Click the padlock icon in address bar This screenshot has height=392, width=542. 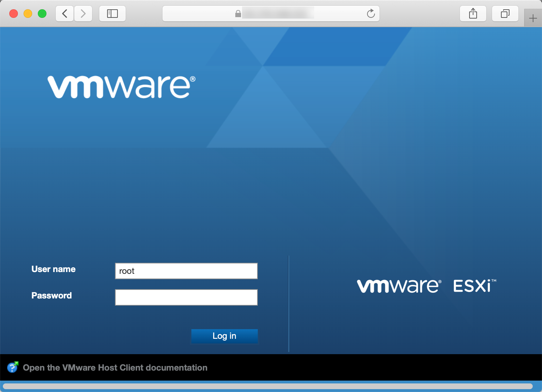click(238, 14)
